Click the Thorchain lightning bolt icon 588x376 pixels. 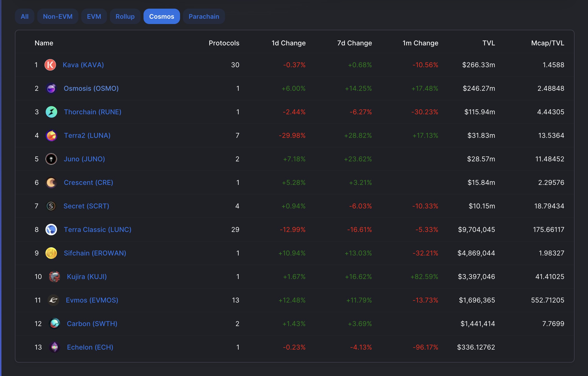51,112
